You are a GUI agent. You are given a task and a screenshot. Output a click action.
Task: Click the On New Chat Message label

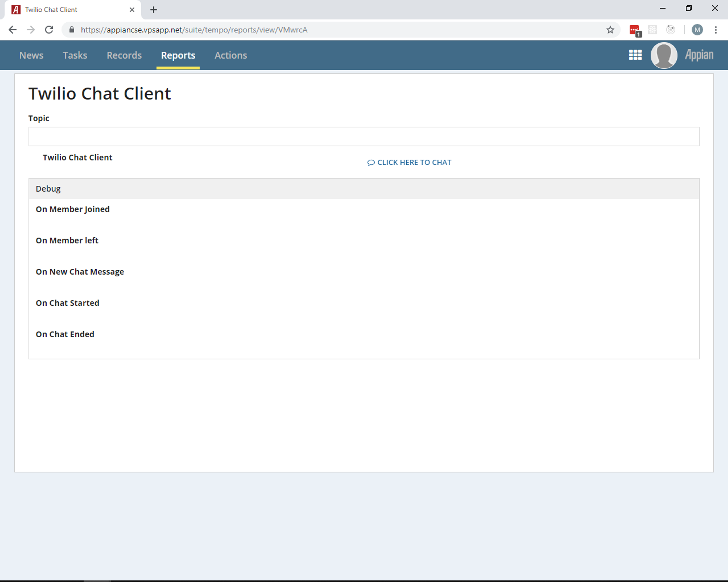[80, 272]
